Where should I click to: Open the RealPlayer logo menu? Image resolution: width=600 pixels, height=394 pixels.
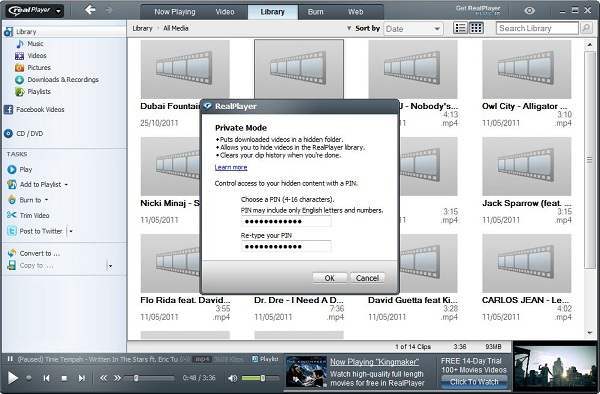point(34,10)
